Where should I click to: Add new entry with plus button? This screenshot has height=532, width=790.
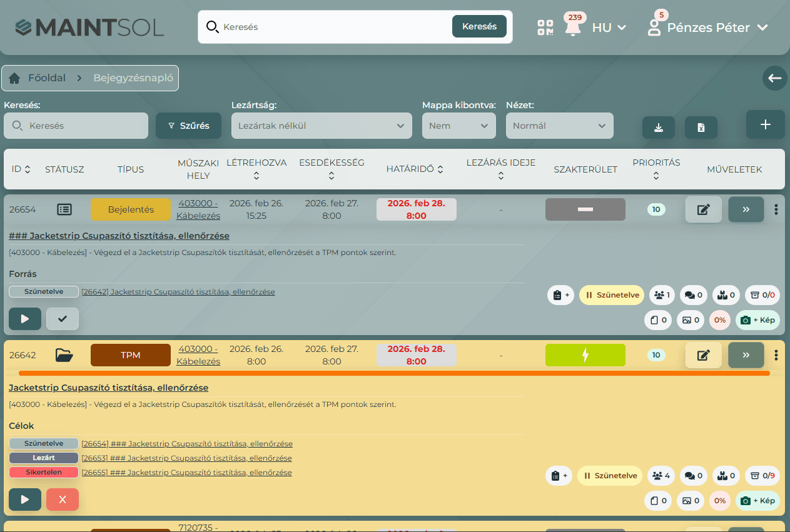click(x=765, y=124)
